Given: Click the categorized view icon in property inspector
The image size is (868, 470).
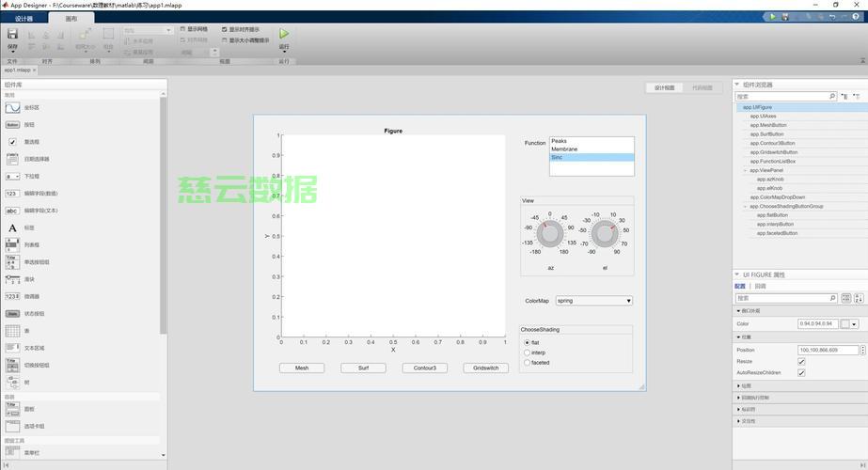Looking at the screenshot, I should click(x=845, y=298).
